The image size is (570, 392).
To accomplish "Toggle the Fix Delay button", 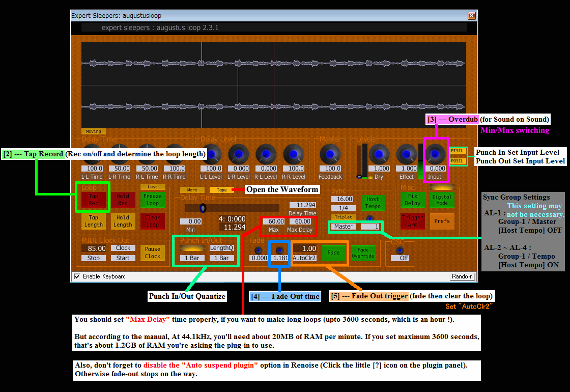I will tap(413, 200).
